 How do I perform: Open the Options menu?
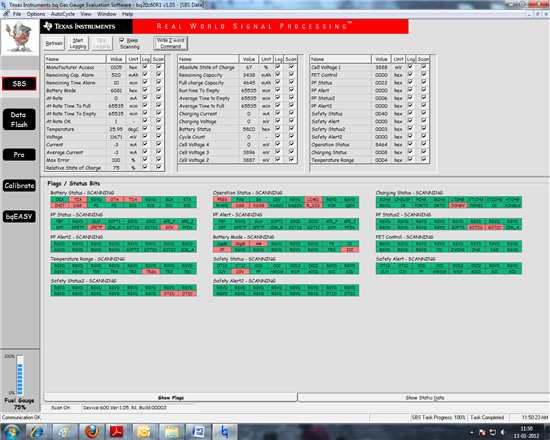tap(36, 14)
